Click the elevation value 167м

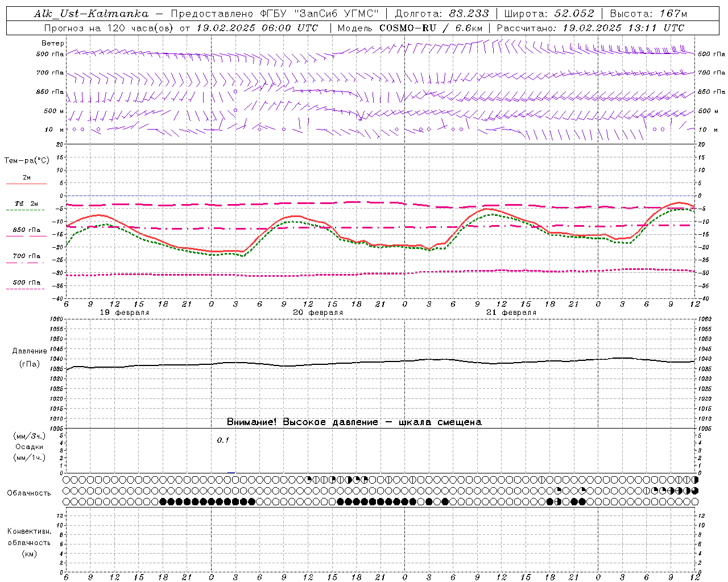pyautogui.click(x=673, y=14)
